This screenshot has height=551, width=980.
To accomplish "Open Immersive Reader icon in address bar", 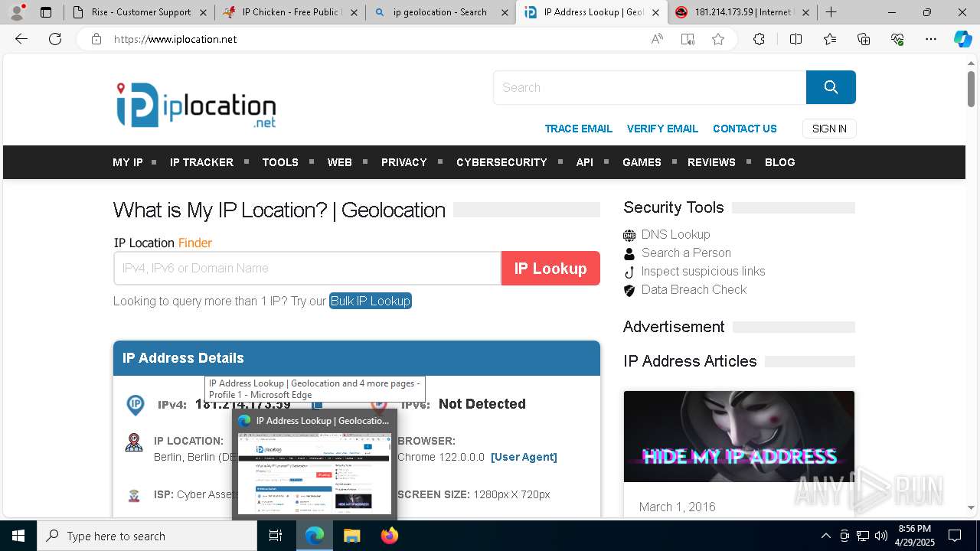I will (688, 39).
